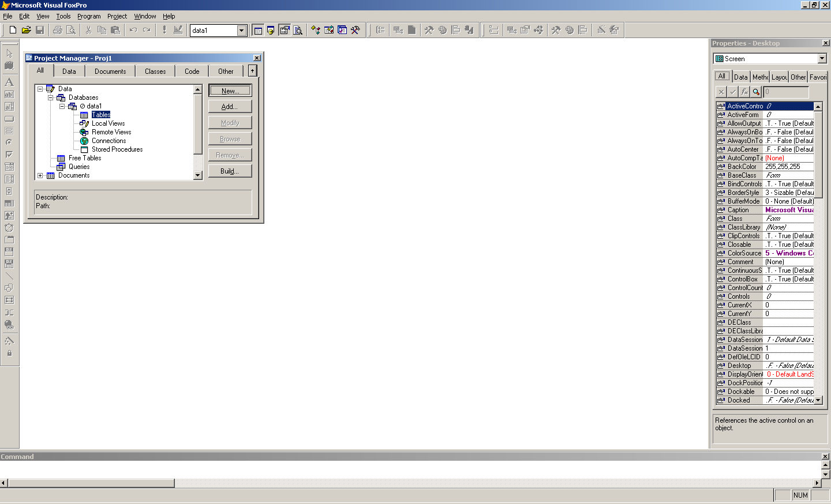831x504 pixels.
Task: Click the Zoom magnifier in Properties window
Action: click(756, 92)
